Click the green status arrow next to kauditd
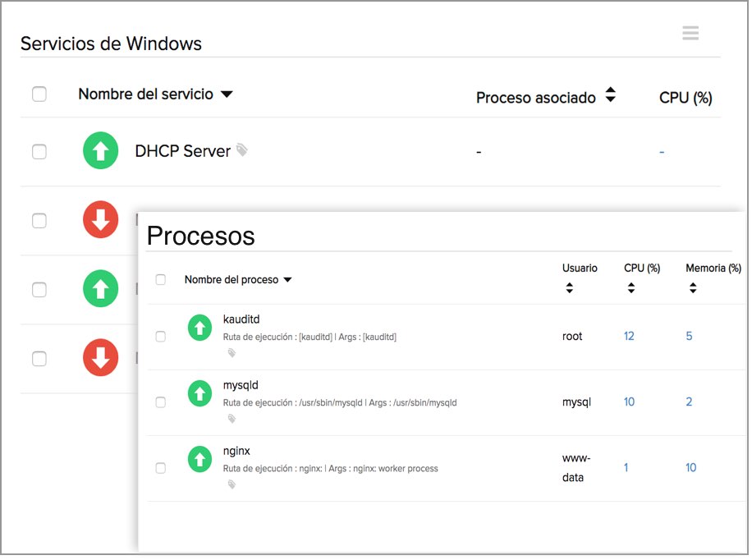This screenshot has width=752, height=560. pos(199,328)
